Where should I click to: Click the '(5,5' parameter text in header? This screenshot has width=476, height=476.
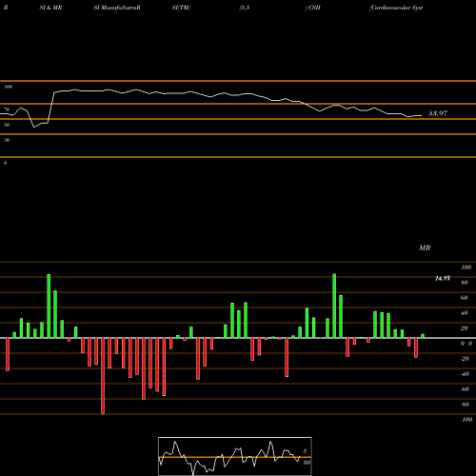(245, 8)
